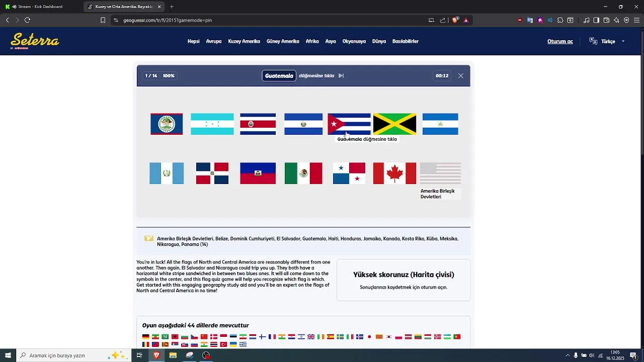The height and width of the screenshot is (362, 644).
Task: Select the Canada maple leaf flag
Action: pos(395,173)
